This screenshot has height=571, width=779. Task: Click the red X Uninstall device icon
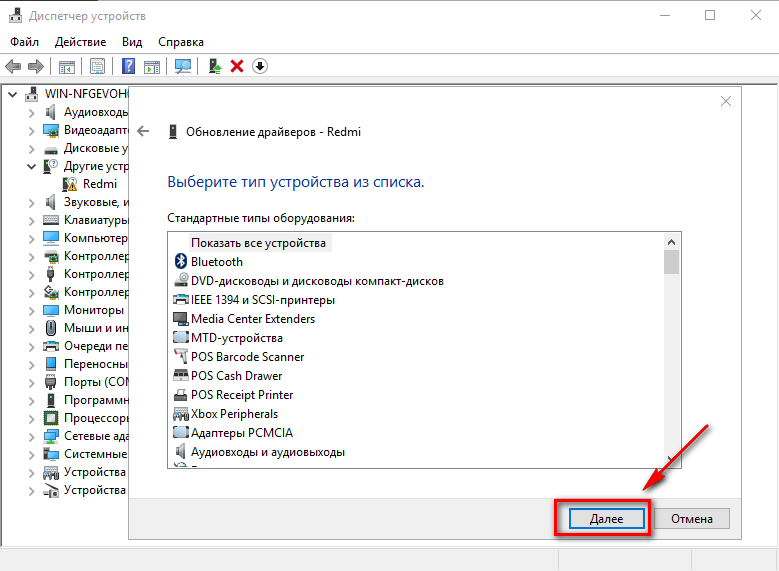point(237,67)
